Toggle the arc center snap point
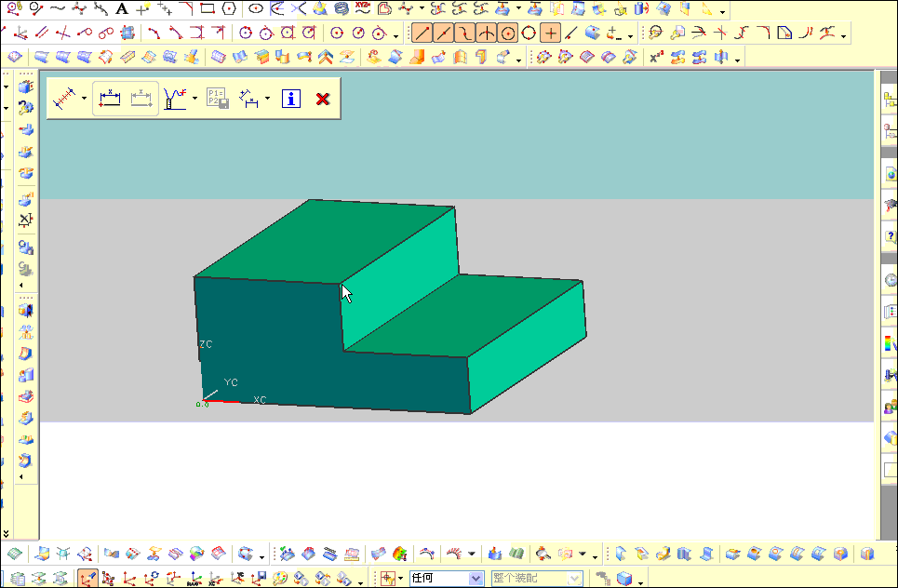The width and height of the screenshot is (898, 588). [x=510, y=32]
